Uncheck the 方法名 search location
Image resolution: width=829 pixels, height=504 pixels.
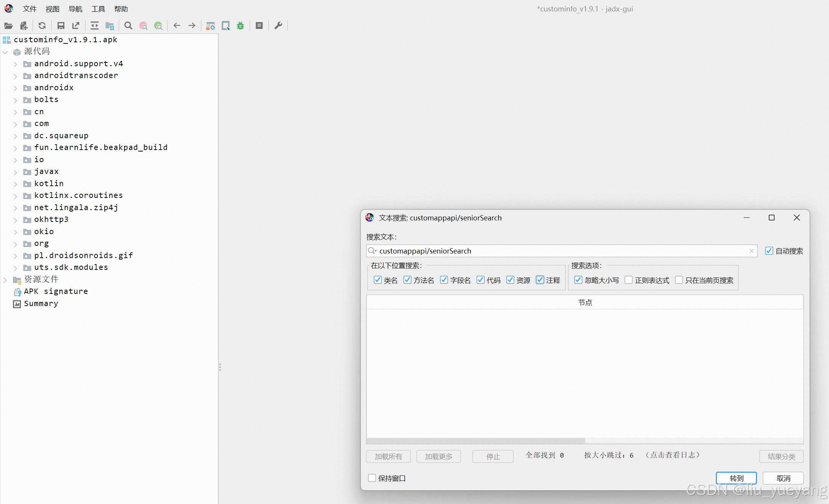[407, 280]
